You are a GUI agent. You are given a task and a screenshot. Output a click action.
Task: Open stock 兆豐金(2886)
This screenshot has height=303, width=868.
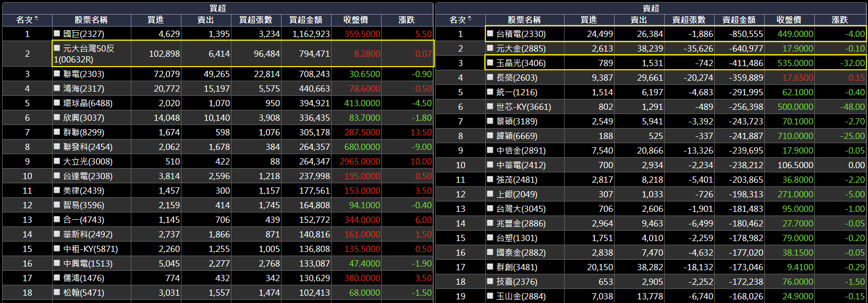click(521, 223)
